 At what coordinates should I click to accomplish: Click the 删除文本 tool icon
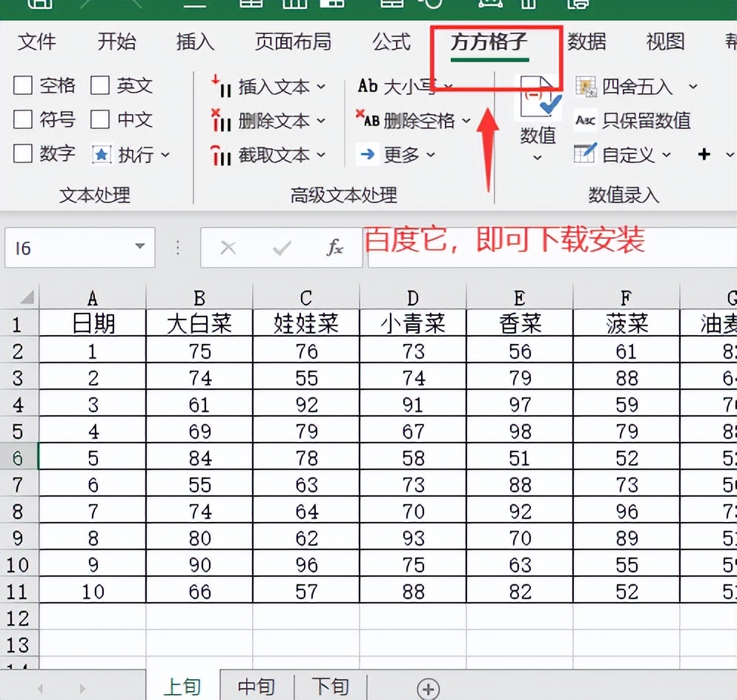[x=222, y=121]
